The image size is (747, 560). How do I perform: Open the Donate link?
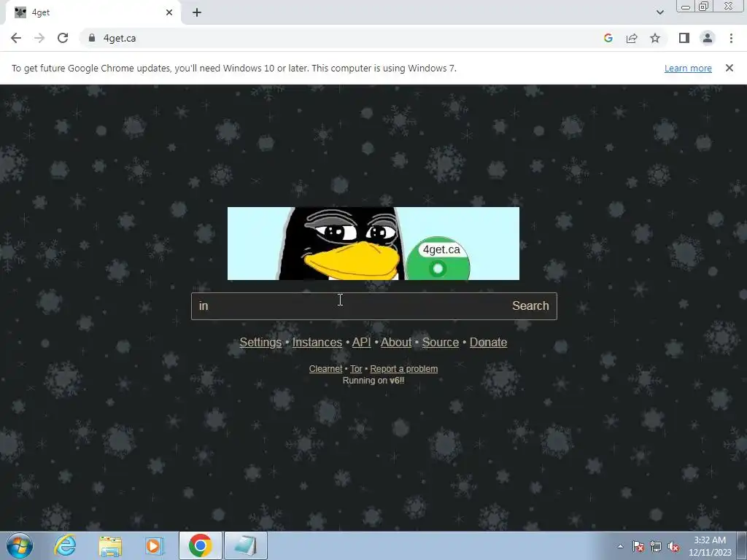[488, 343]
